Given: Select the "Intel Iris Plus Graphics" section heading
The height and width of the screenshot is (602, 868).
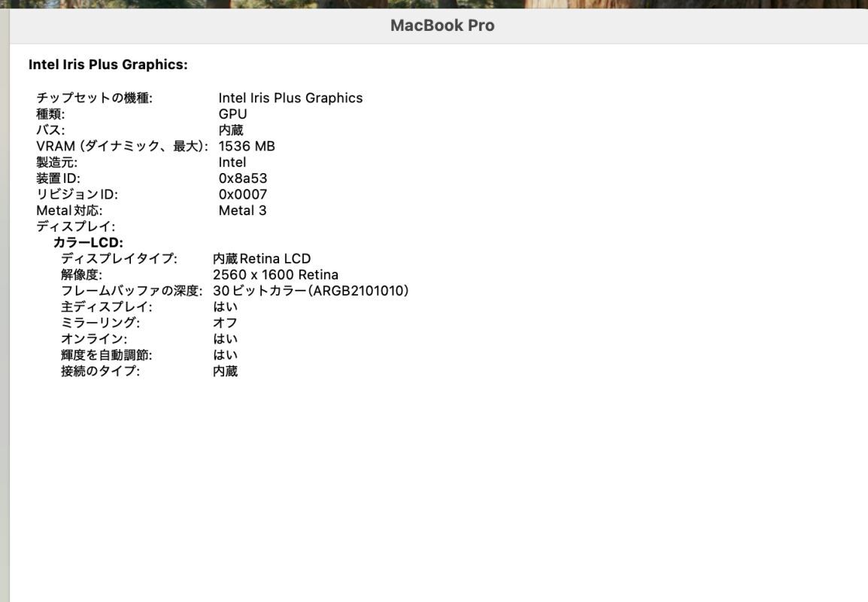Looking at the screenshot, I should [110, 63].
